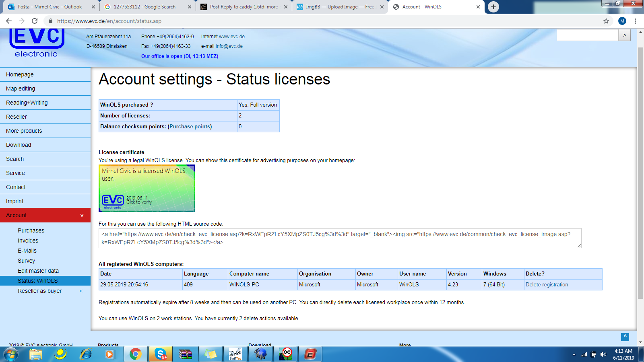The image size is (644, 362).
Task: Open the Search menu item
Action: click(x=45, y=159)
